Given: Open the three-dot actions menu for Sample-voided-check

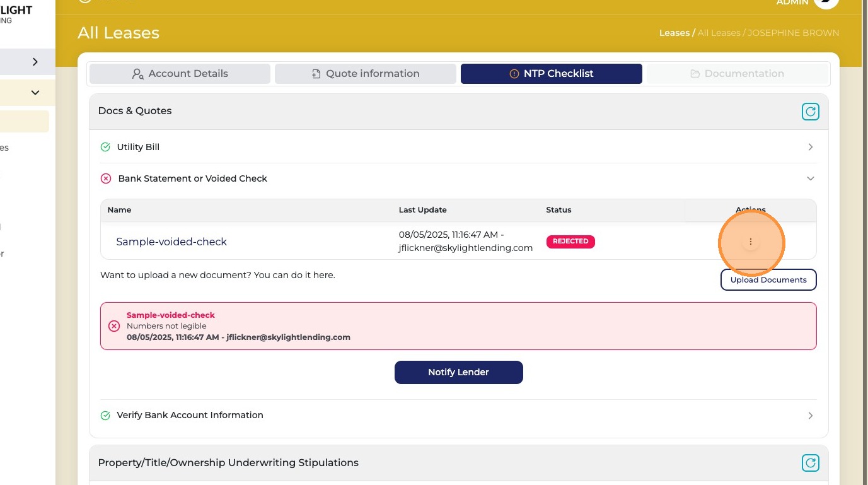Looking at the screenshot, I should (750, 242).
